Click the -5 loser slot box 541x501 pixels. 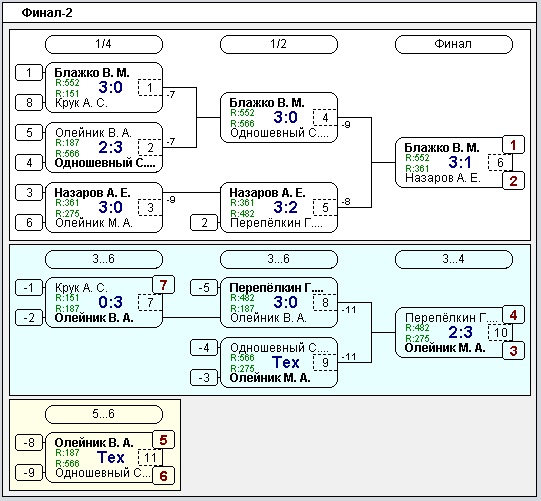point(204,287)
